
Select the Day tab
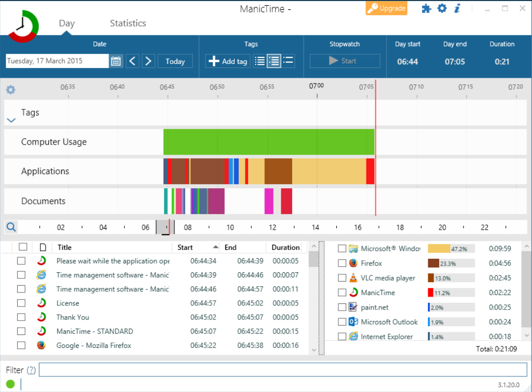tap(66, 23)
